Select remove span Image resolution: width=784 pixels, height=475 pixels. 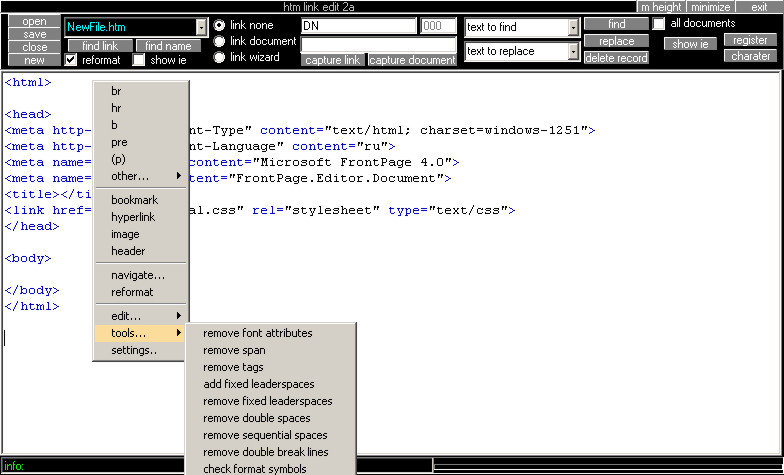tap(270, 350)
